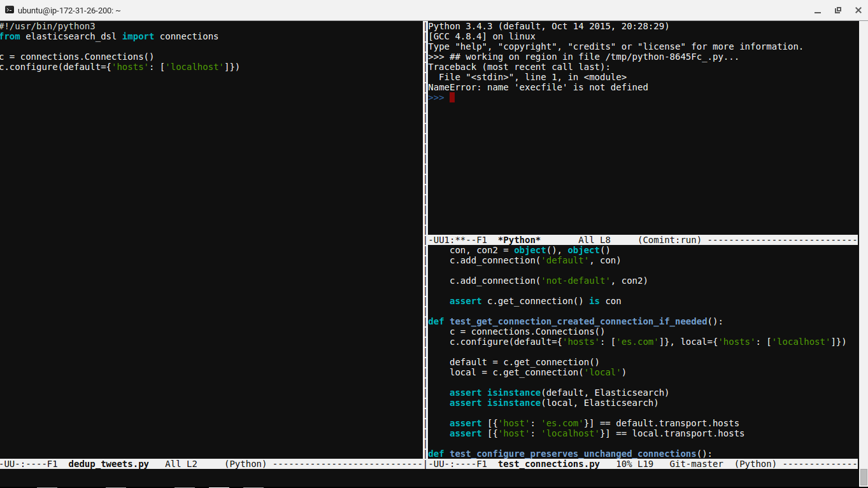Click the (Python) mode in test_connections.py mode line
Image resolution: width=868 pixels, height=488 pixels.
coord(755,464)
